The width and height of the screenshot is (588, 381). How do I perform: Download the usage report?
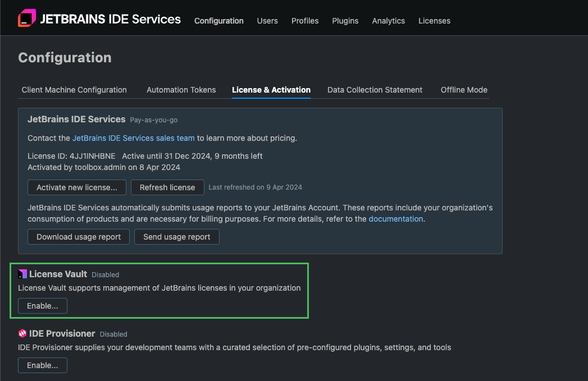pyautogui.click(x=78, y=237)
